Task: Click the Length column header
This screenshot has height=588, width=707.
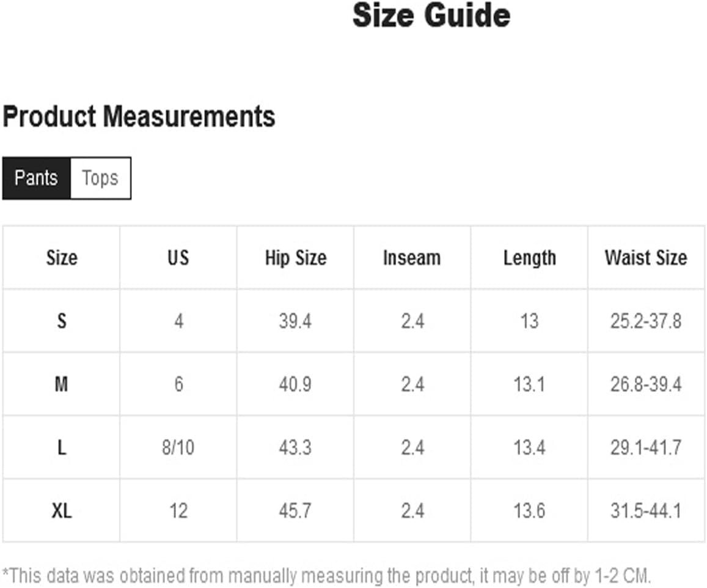Action: [x=529, y=257]
